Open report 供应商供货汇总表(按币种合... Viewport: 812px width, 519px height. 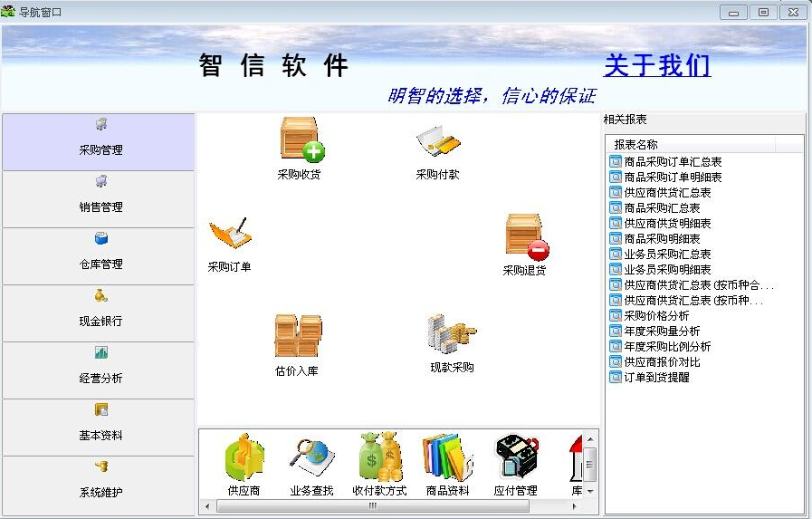(x=699, y=285)
